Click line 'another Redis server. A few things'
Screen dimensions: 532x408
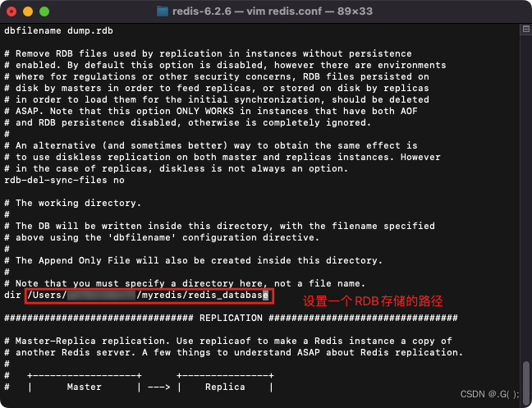[x=234, y=352]
